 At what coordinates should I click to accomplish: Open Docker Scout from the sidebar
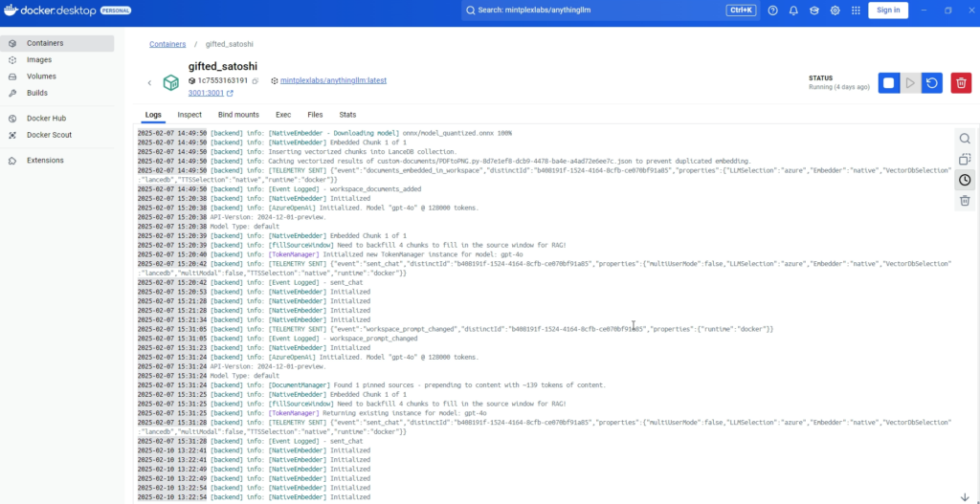pyautogui.click(x=56, y=135)
